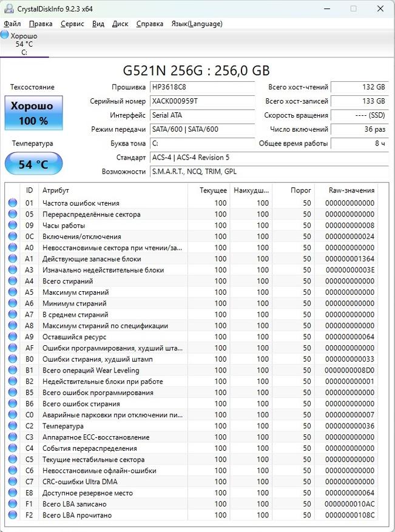
Task: Click status icon for Включения/отключения row
Action: 13,237
